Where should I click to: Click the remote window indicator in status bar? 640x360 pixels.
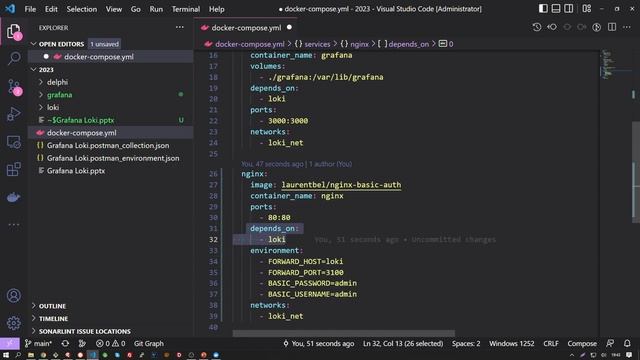(9, 344)
